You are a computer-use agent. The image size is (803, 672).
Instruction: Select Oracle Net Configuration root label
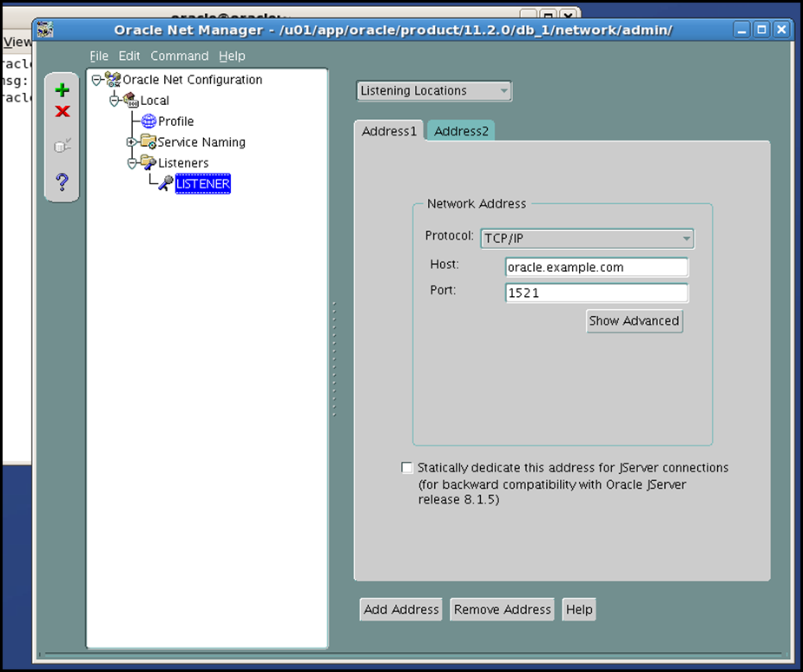pos(193,80)
